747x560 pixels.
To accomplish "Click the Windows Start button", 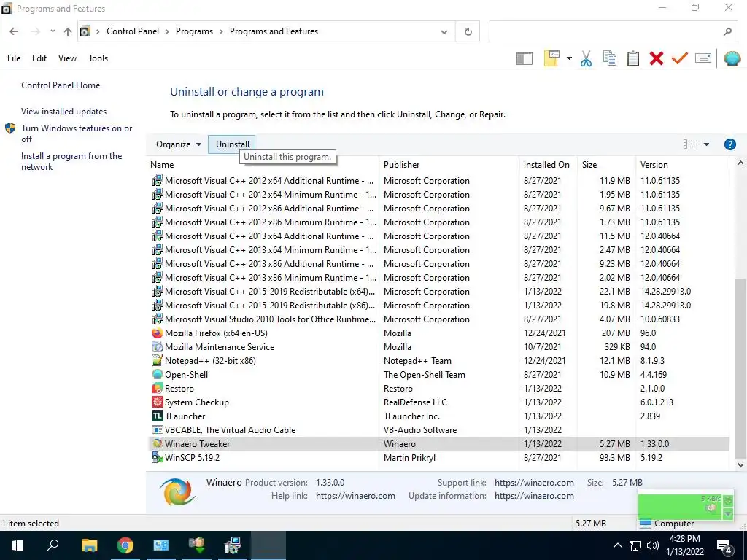I will coord(18,545).
